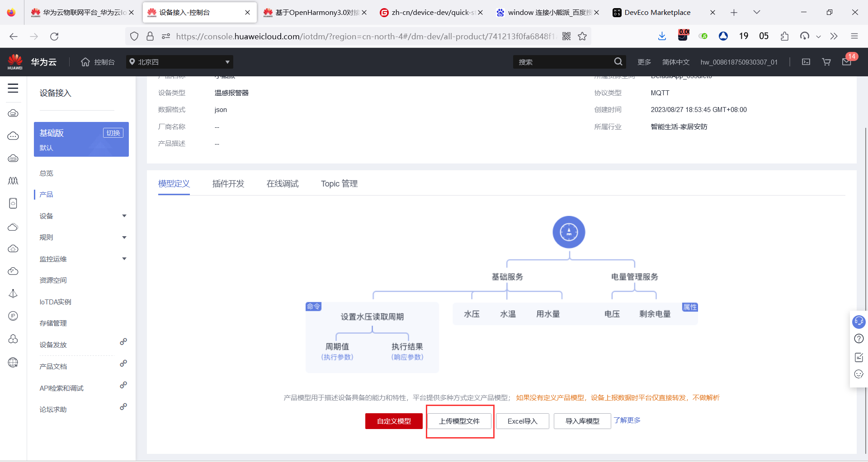
Task: Click the Huawei Cloud logo
Action: (x=15, y=62)
